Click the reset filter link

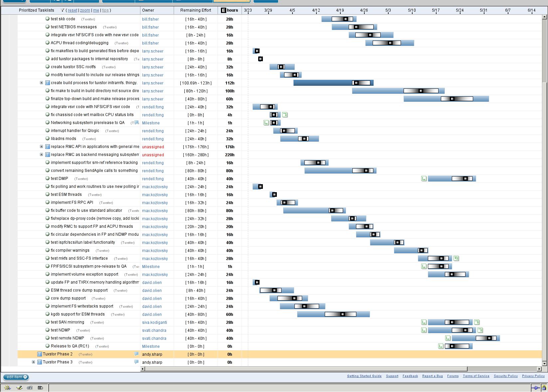point(72,10)
